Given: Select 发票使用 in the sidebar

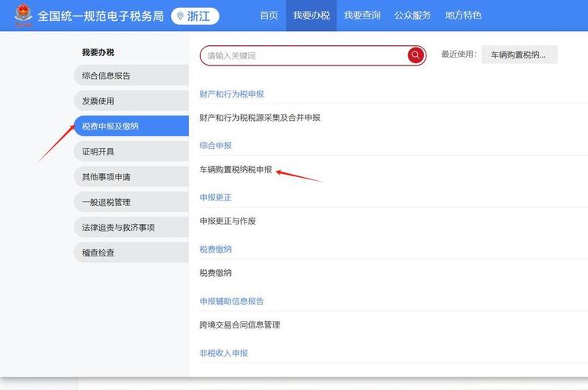Looking at the screenshot, I should pos(131,101).
